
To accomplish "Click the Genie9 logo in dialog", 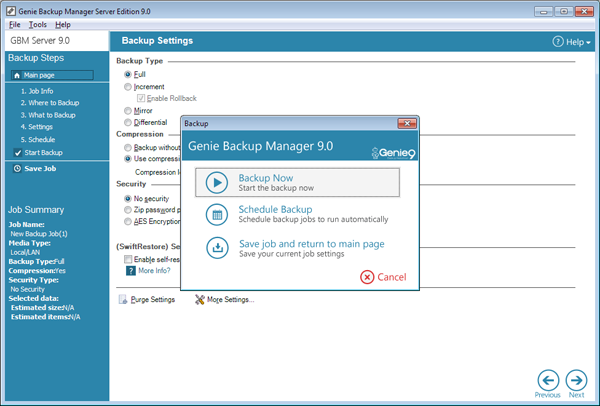I will pyautogui.click(x=393, y=153).
